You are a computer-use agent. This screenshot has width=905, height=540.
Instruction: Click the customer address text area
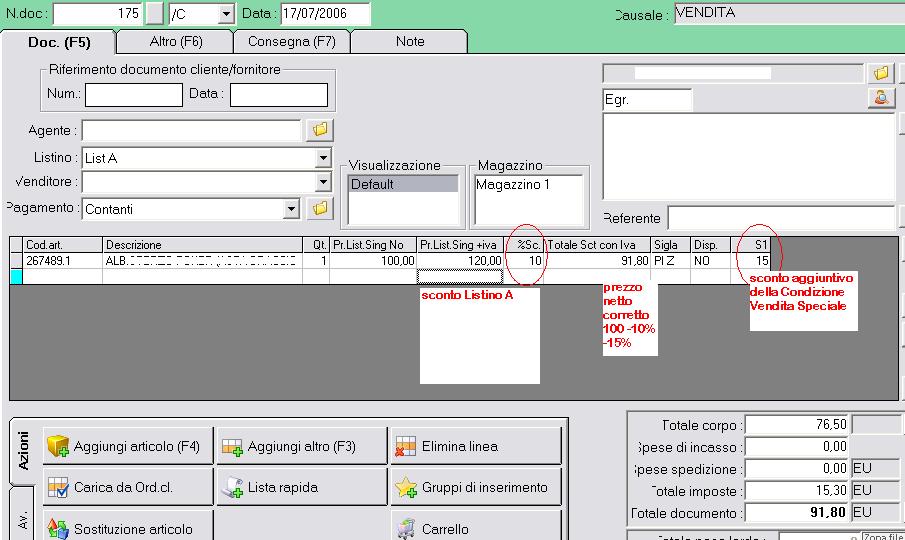pos(749,156)
